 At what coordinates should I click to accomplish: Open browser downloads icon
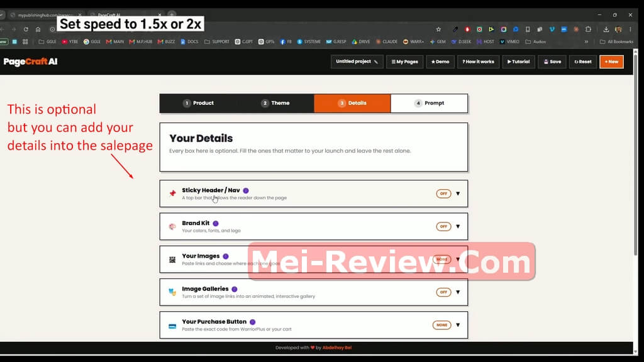[x=606, y=30]
